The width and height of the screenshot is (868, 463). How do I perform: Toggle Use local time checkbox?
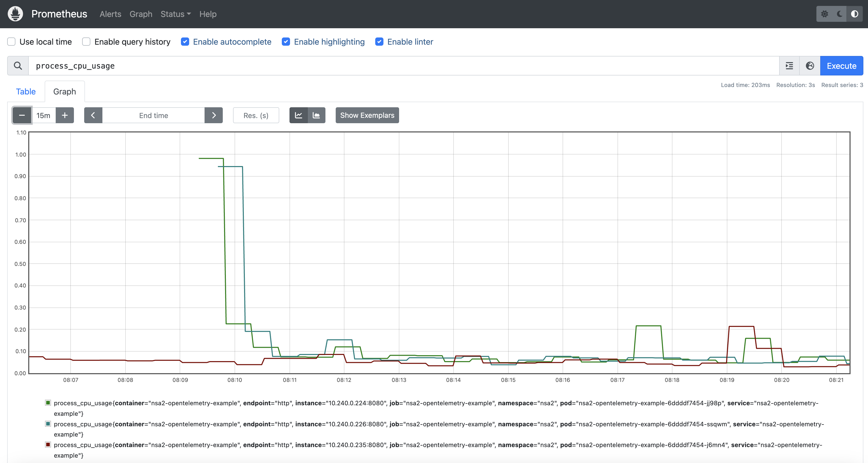click(12, 42)
